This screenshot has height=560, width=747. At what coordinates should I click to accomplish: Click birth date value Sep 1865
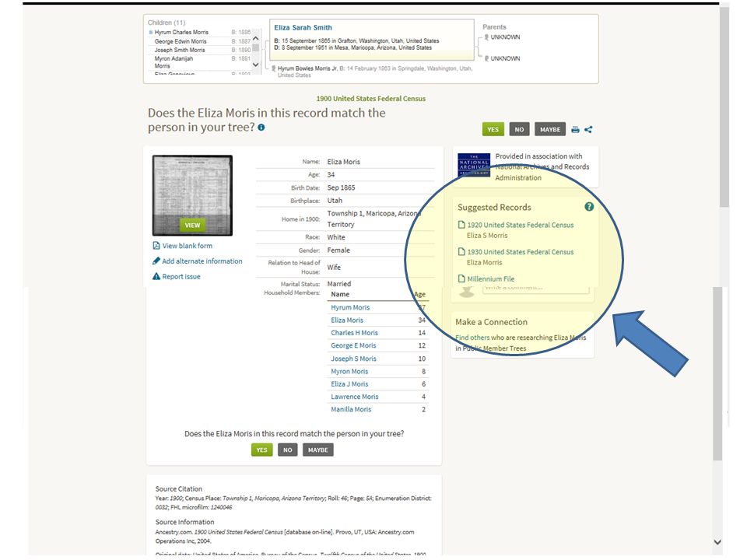pos(341,187)
